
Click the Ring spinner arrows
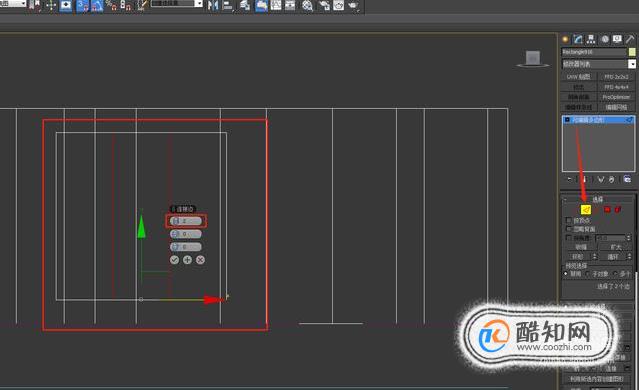pos(595,257)
